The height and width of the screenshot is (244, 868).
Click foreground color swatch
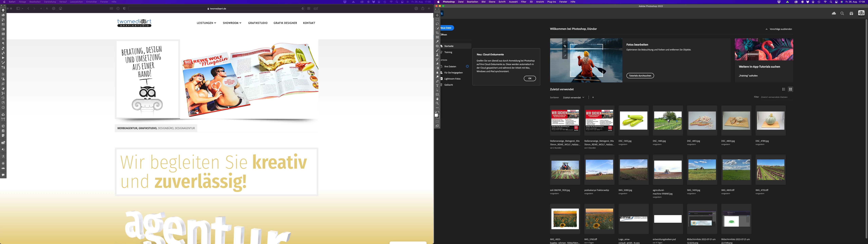coord(436,115)
